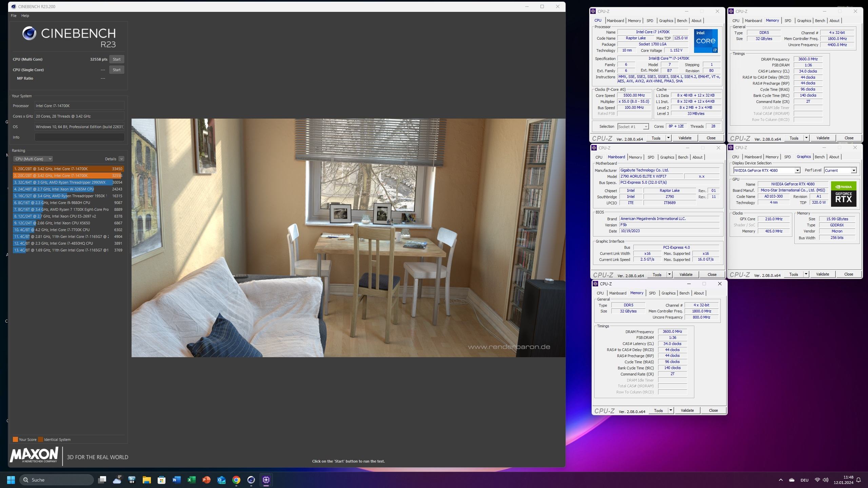The image size is (868, 488).
Task: Click the empty Info field in Your System
Action: [79, 137]
